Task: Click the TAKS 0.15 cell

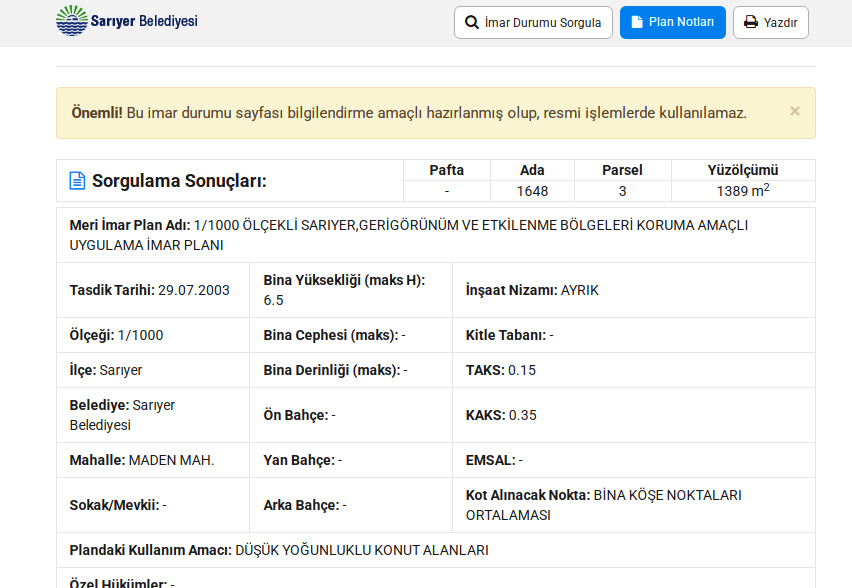Action: click(634, 370)
